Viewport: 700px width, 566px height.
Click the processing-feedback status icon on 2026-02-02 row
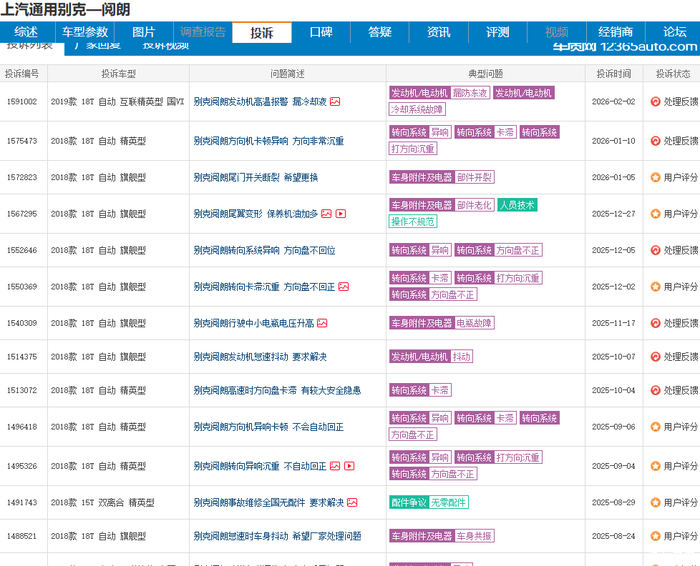click(x=655, y=102)
